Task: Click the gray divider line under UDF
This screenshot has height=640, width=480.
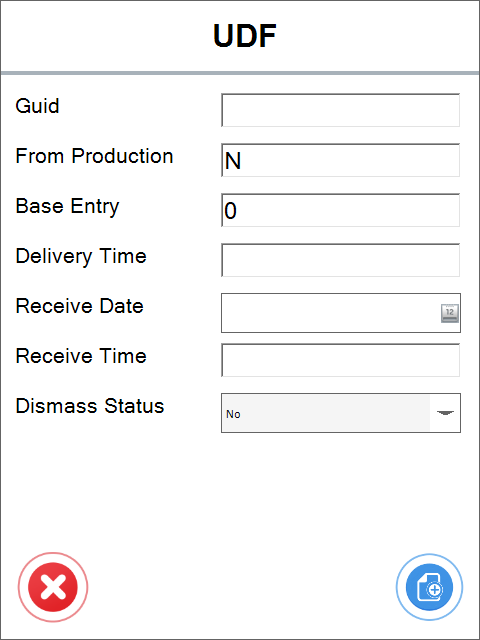Action: pos(240,73)
